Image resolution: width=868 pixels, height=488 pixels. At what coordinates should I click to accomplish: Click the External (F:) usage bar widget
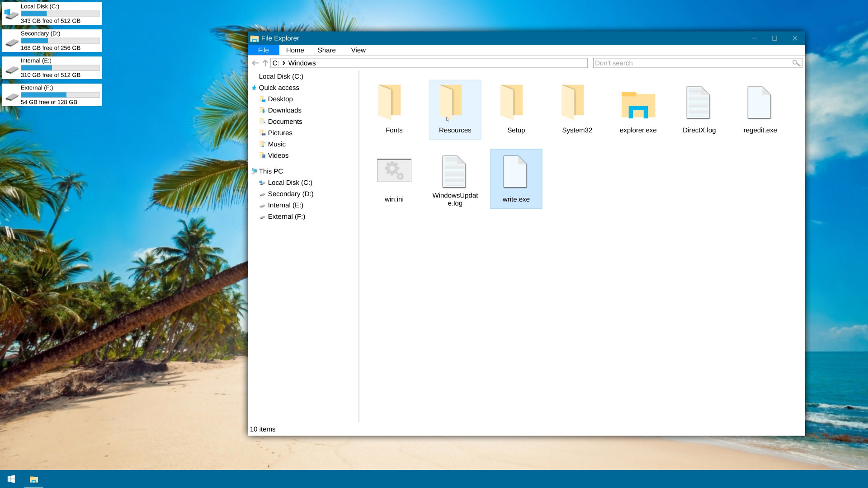tap(60, 95)
